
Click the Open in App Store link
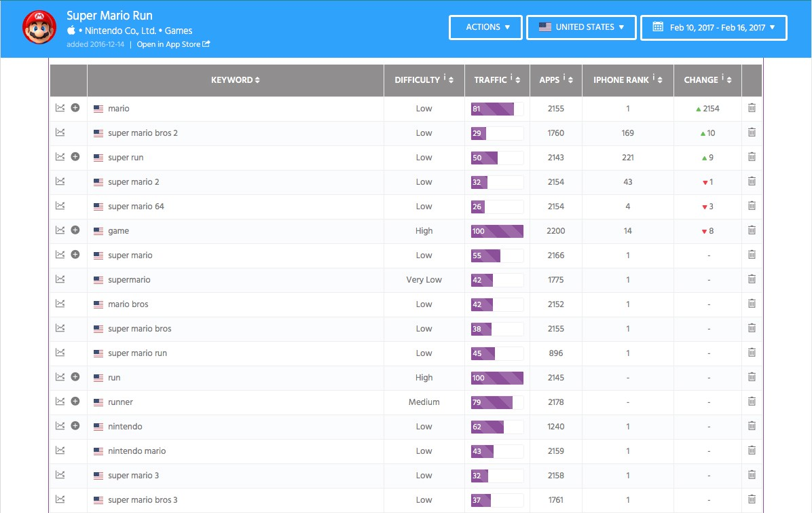pos(173,44)
